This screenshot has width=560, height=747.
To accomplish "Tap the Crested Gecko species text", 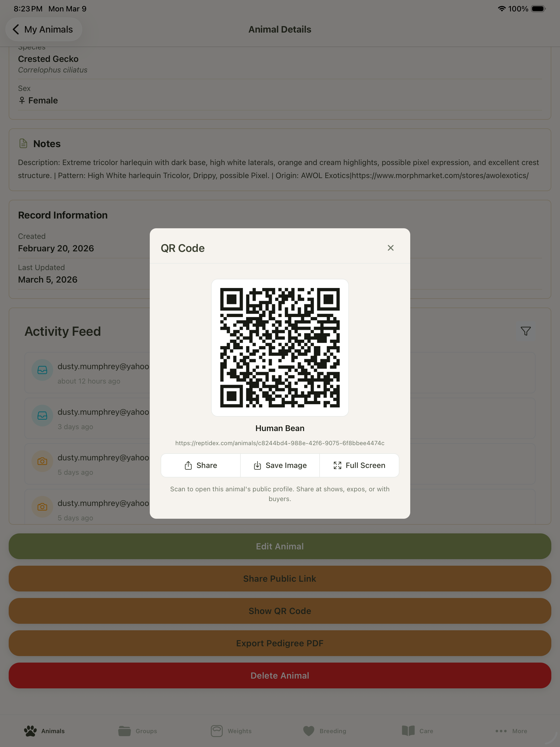I will [x=48, y=59].
